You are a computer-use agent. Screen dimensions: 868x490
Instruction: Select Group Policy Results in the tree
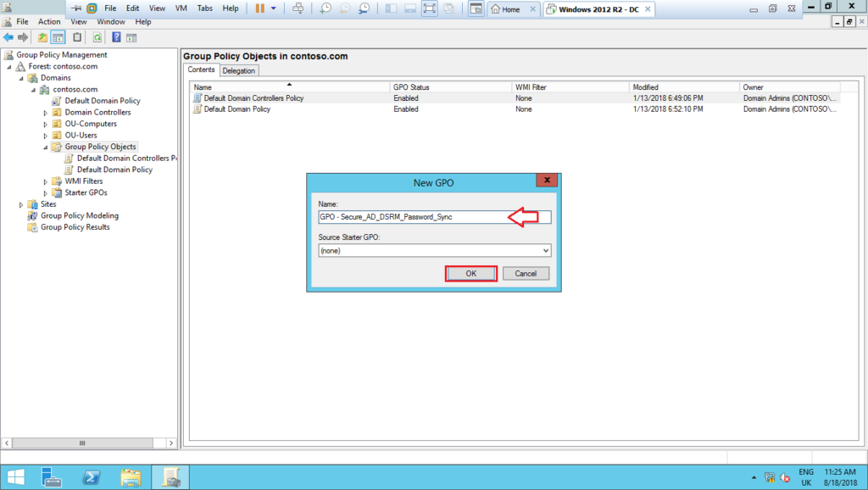click(75, 227)
